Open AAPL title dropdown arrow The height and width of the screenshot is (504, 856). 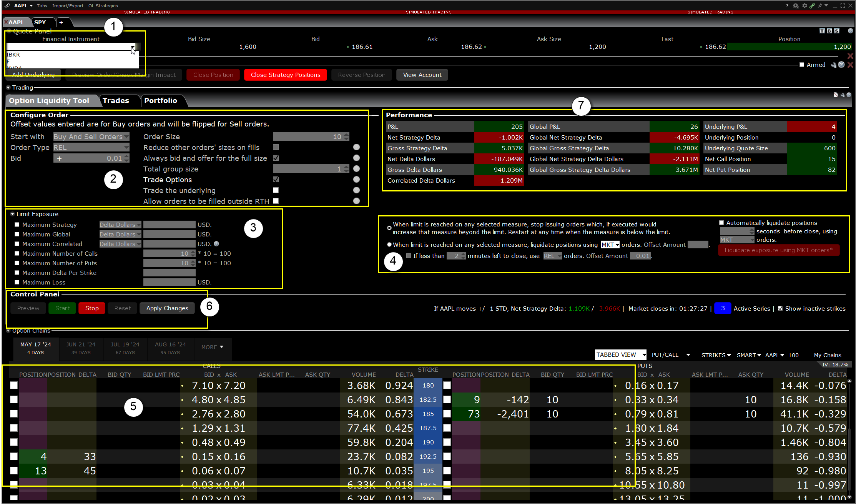31,6
